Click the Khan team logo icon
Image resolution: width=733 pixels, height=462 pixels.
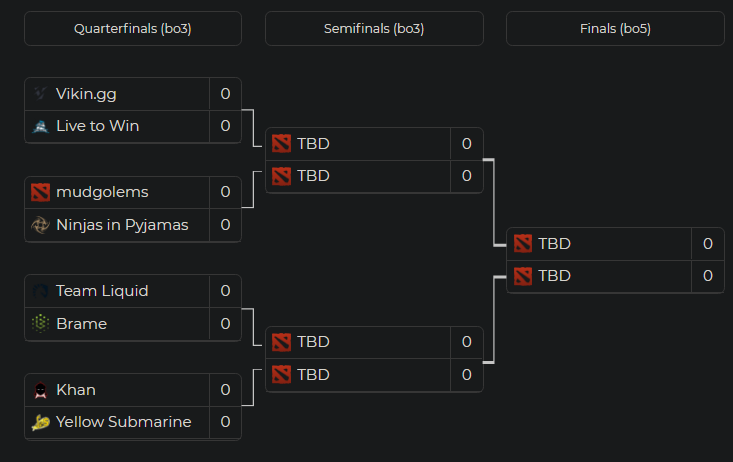pyautogui.click(x=40, y=390)
